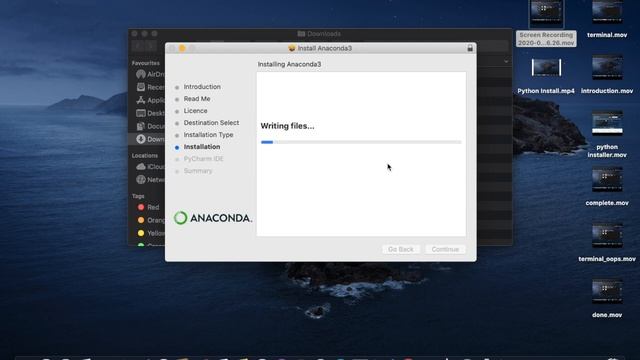The width and height of the screenshot is (640, 360).
Task: Click the Anaconda logo in the installer sidebar
Action: coord(213,218)
